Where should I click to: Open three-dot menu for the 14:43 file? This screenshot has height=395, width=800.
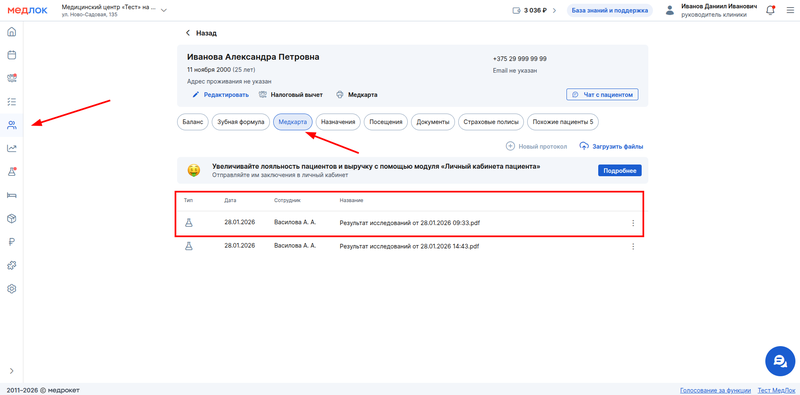point(633,246)
